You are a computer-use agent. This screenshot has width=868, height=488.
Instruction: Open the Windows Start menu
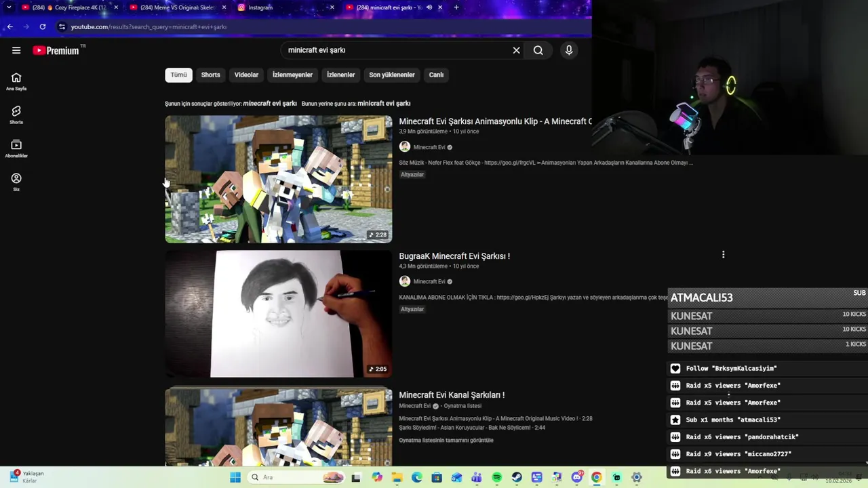point(235,477)
